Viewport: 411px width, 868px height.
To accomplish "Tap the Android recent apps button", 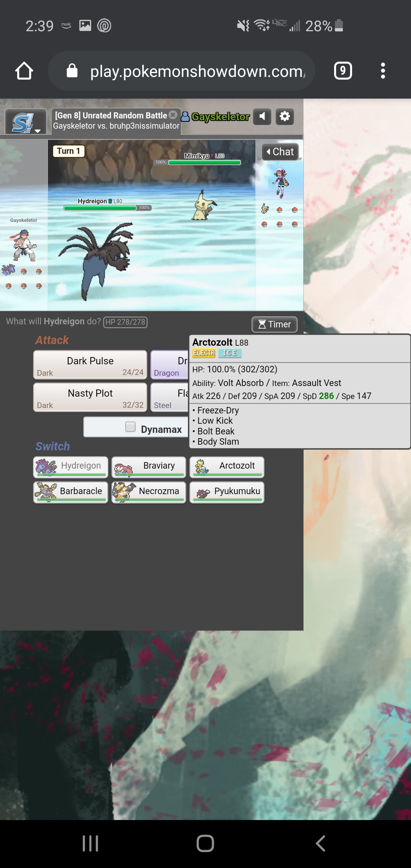I will pyautogui.click(x=91, y=844).
